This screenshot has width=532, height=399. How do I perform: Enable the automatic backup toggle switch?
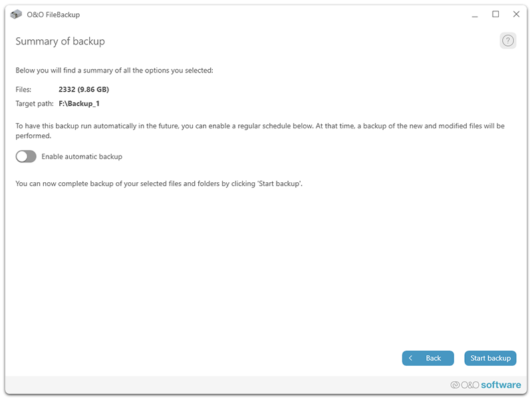click(x=26, y=156)
